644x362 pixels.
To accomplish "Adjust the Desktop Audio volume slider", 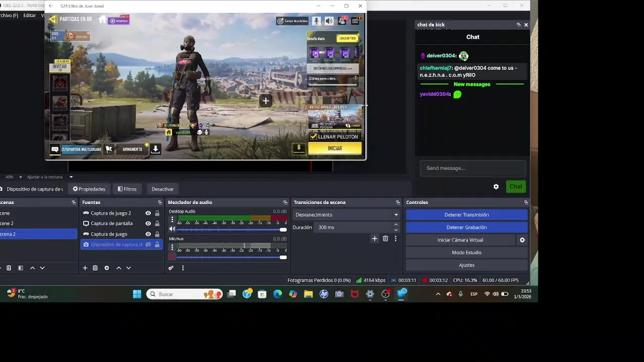I will [x=232, y=229].
